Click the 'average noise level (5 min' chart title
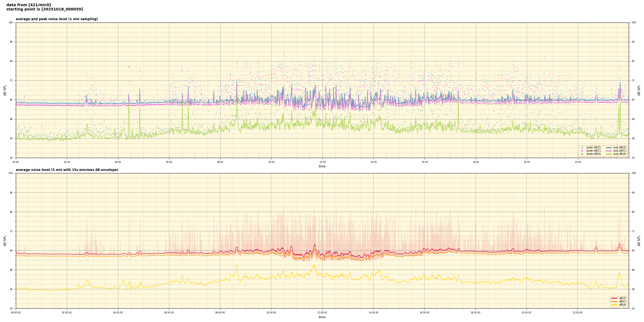The width and height of the screenshot is (644, 322). point(67,170)
